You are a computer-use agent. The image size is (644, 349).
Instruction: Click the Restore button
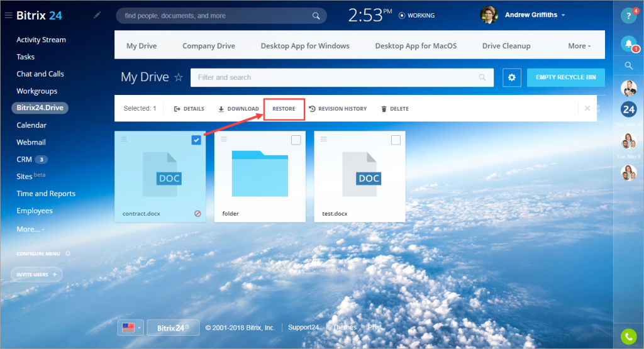point(284,109)
